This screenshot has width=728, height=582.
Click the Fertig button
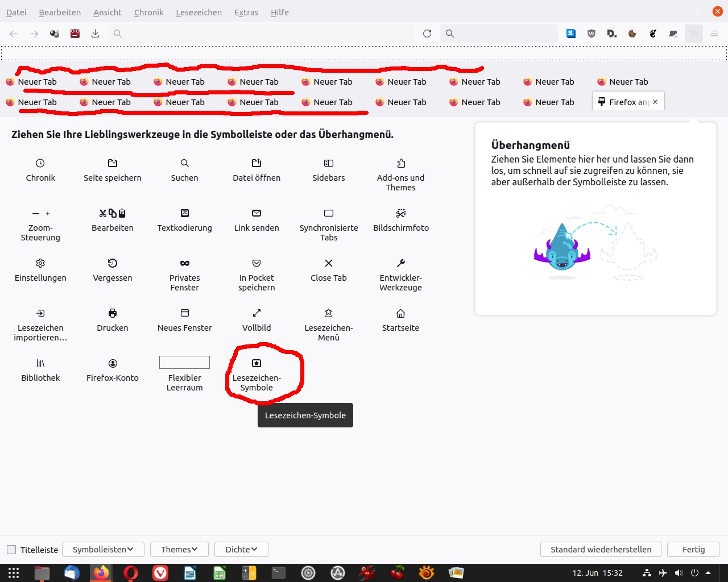click(x=693, y=550)
